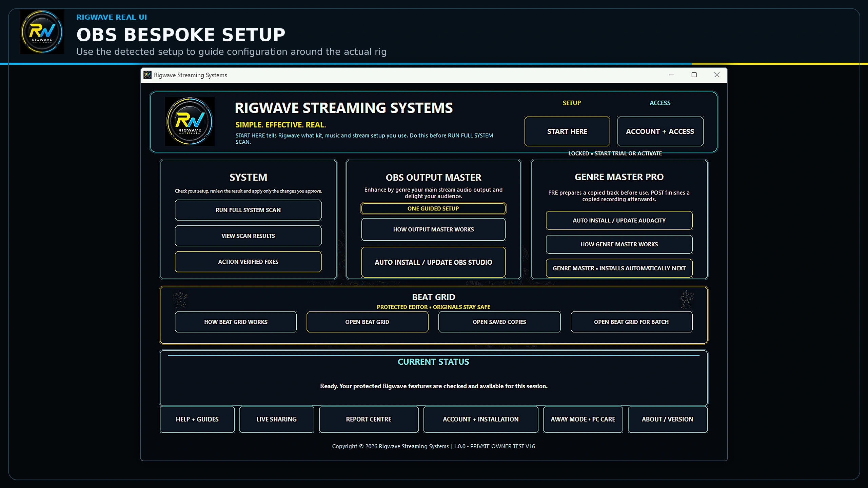
Task: Click GENRE MASTER INSTALLS AUTOMATICALLY NEXT
Action: (619, 268)
